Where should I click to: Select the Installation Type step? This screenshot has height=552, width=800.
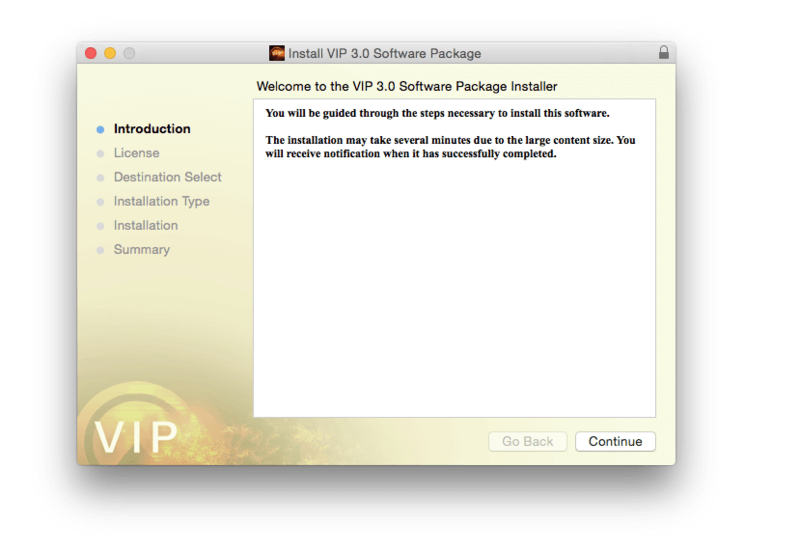click(x=161, y=202)
